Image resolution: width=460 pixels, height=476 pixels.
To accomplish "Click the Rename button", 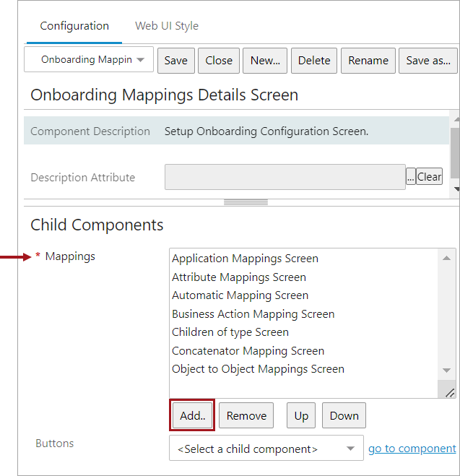I will click(368, 61).
